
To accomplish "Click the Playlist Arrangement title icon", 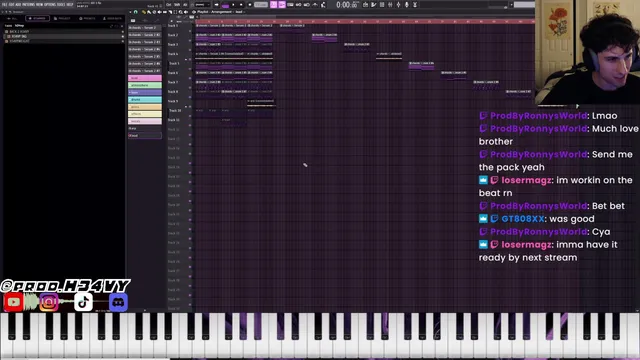I will click(194, 12).
